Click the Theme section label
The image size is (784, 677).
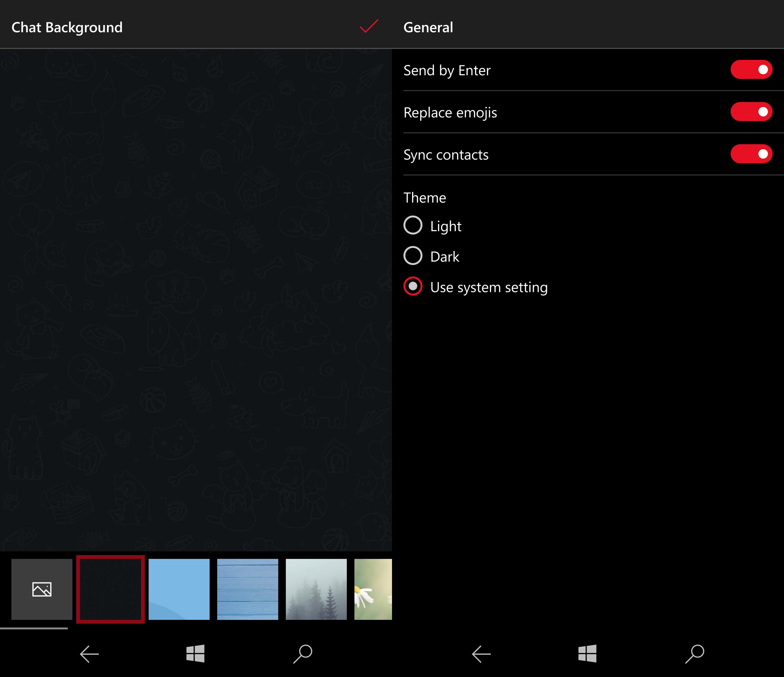coord(425,198)
